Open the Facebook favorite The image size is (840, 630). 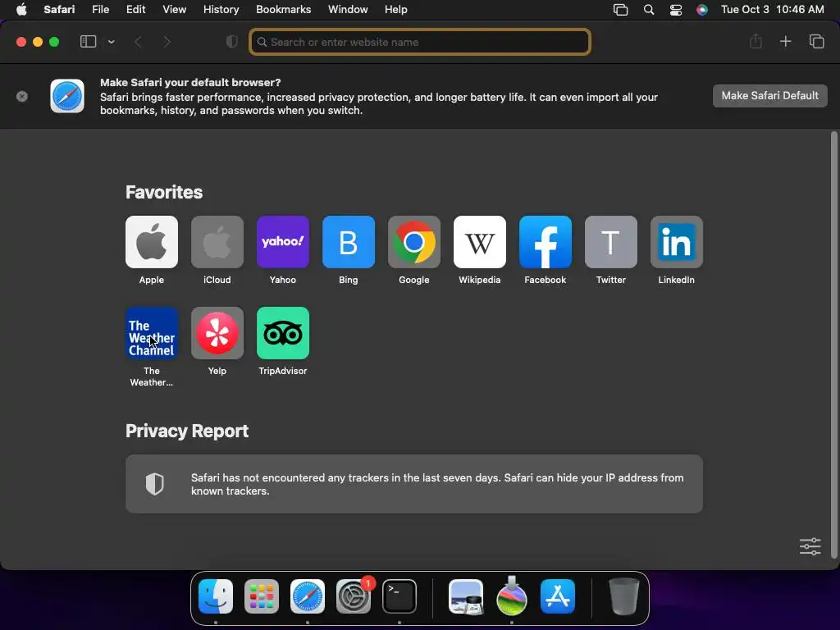pos(546,242)
